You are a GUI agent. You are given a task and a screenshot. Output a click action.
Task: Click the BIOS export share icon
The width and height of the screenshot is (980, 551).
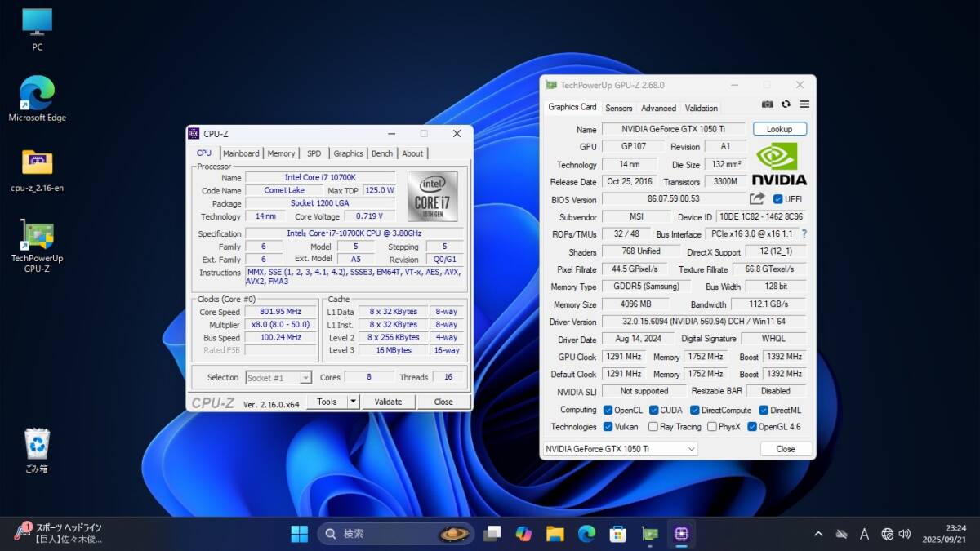tap(757, 198)
